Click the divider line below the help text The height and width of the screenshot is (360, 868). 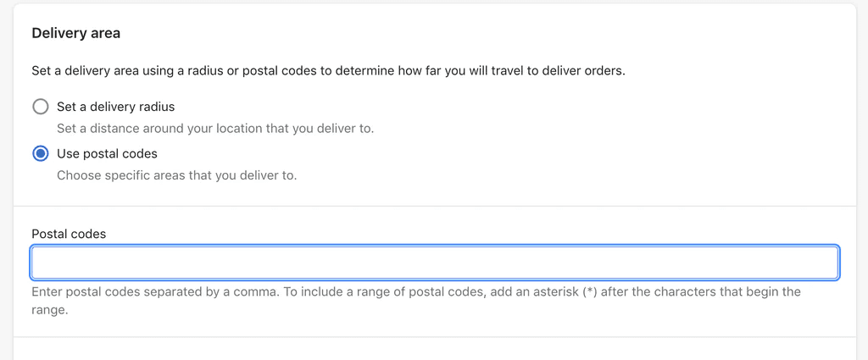point(434,337)
